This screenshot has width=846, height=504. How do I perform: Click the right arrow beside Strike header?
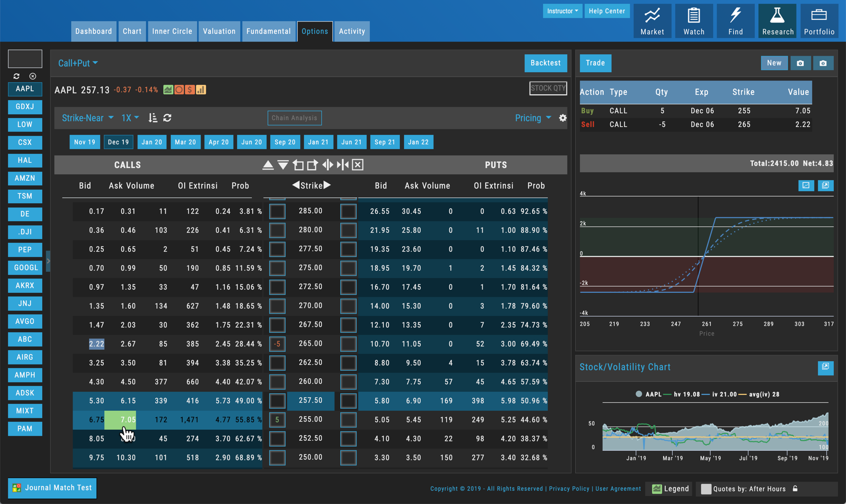327,185
